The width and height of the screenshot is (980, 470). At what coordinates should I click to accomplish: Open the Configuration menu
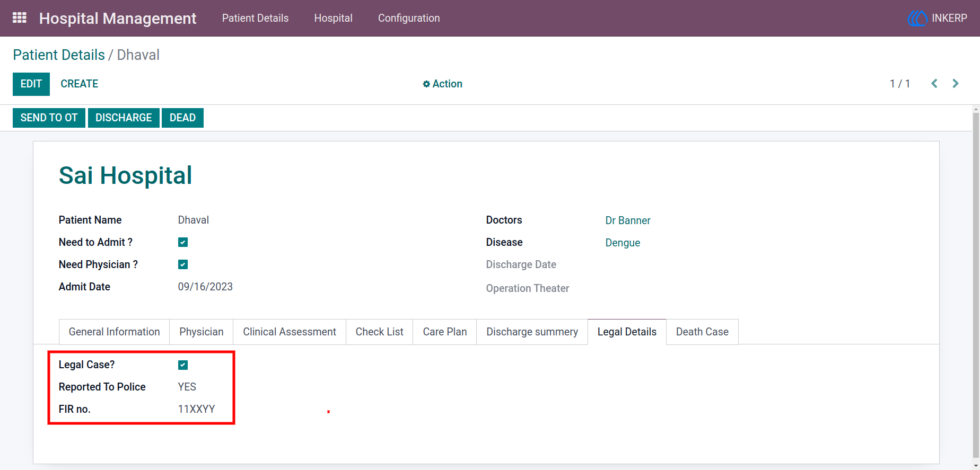point(409,18)
